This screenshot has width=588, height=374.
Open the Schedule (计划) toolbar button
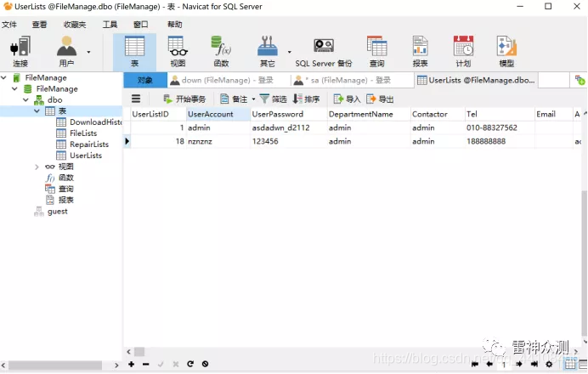point(463,51)
